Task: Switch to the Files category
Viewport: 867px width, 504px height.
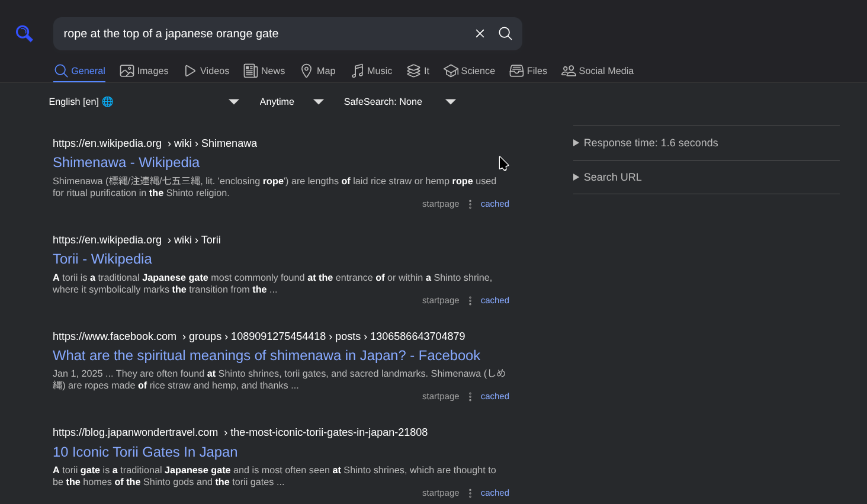Action: tap(528, 71)
